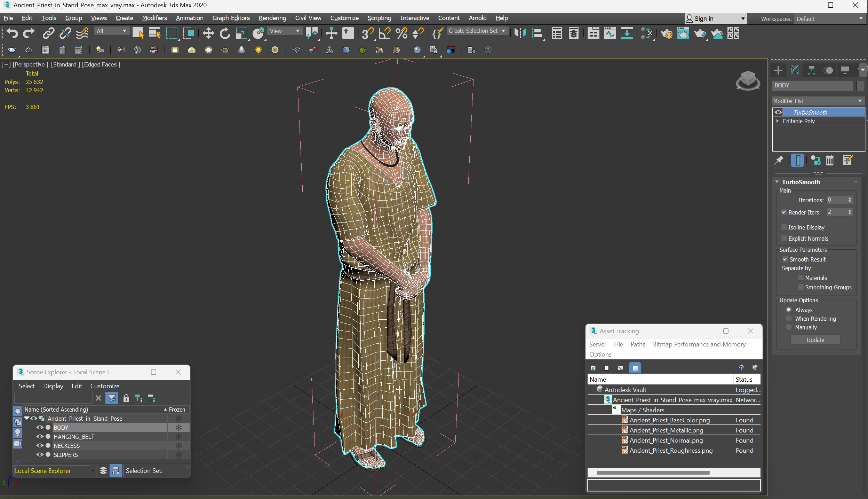Collapse Ancient_Priest_in_Stand_Pose tree node
868x499 pixels.
27,418
